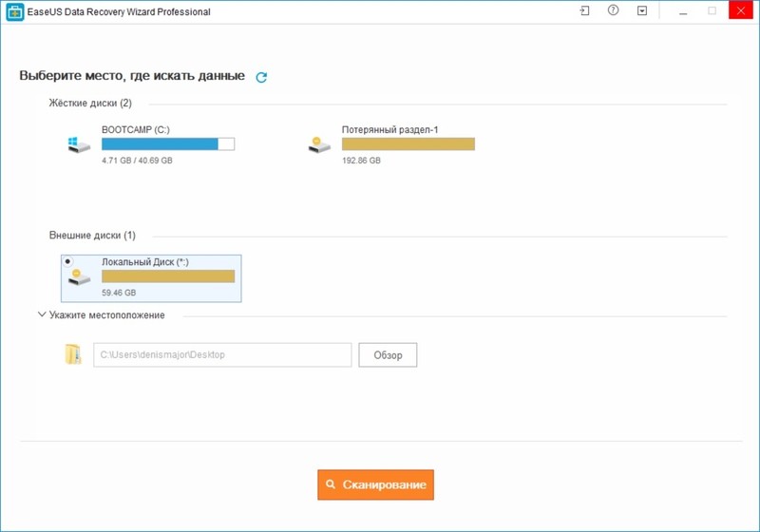The width and height of the screenshot is (760, 532).
Task: Click the BOOTCAMP (C:) Windows drive icon
Action: point(79,144)
